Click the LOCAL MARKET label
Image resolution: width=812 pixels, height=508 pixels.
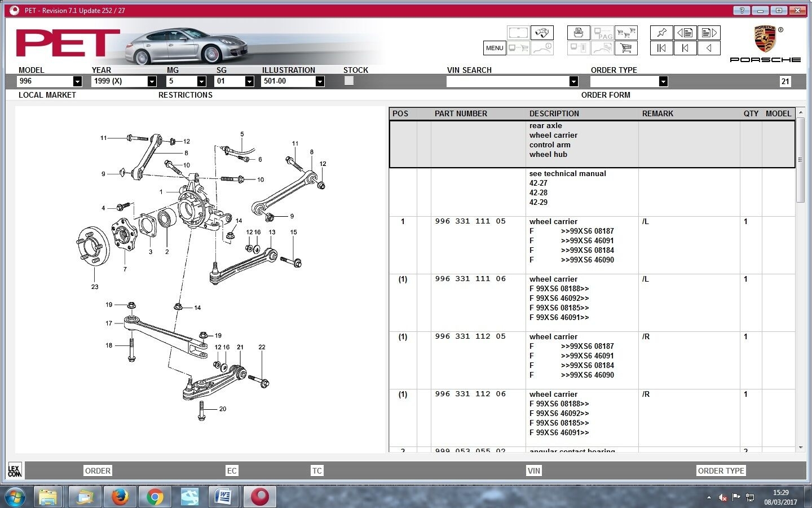(x=47, y=95)
